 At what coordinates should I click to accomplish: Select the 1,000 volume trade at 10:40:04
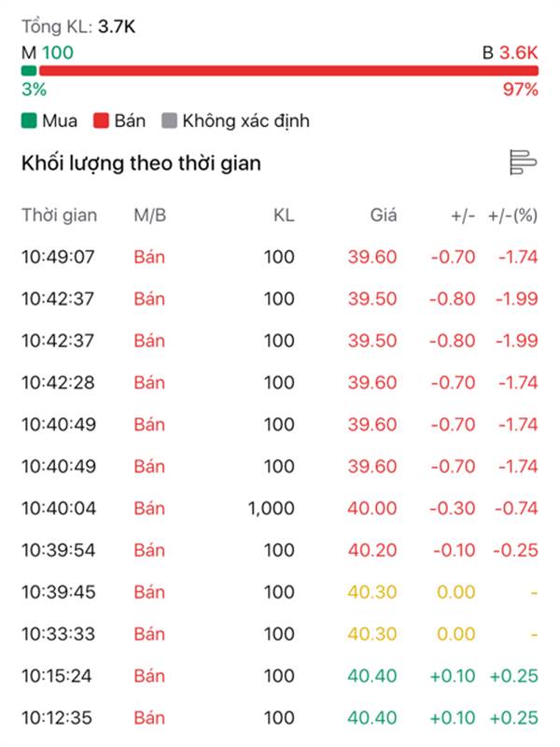(280, 509)
